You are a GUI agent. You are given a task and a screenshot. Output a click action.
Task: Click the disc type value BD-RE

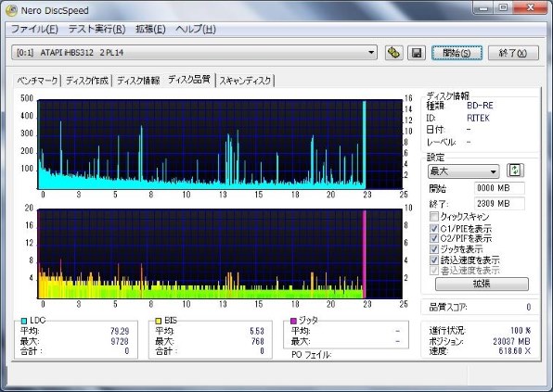(480, 106)
